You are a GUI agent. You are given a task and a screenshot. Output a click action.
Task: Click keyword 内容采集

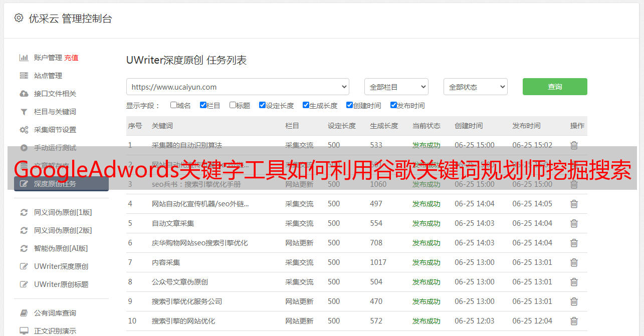click(x=166, y=262)
